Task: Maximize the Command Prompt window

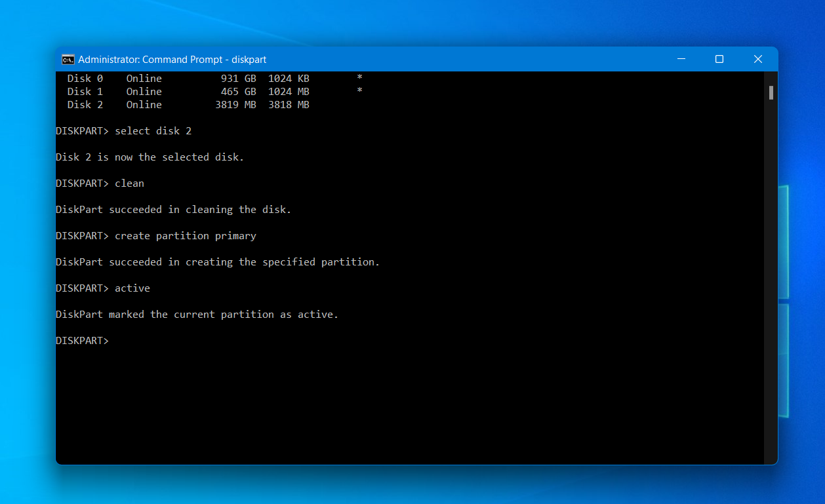Action: pos(719,59)
